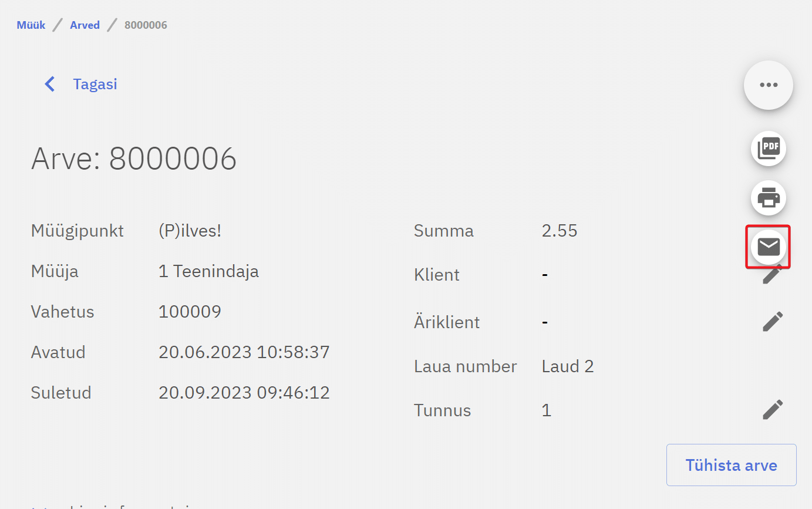Screen dimensions: 812x509
Task: Click the Äriklient edit pencil
Action: pos(773,322)
